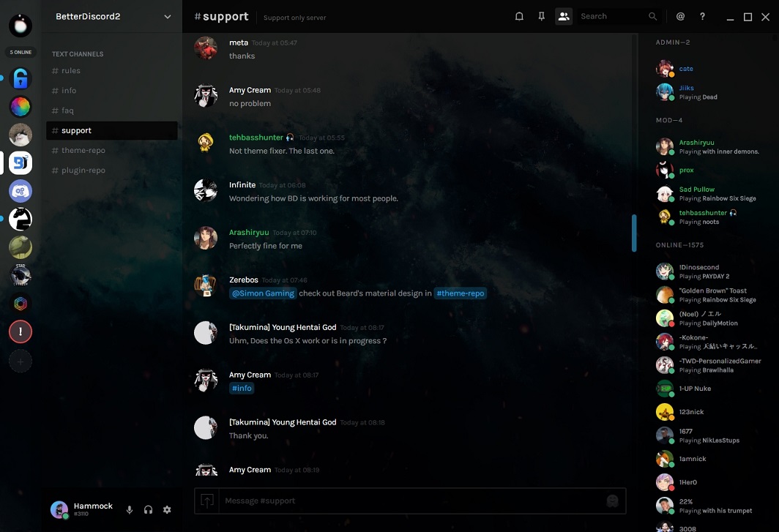Click the #info channel mention link
Image resolution: width=779 pixels, height=532 pixels.
click(242, 389)
